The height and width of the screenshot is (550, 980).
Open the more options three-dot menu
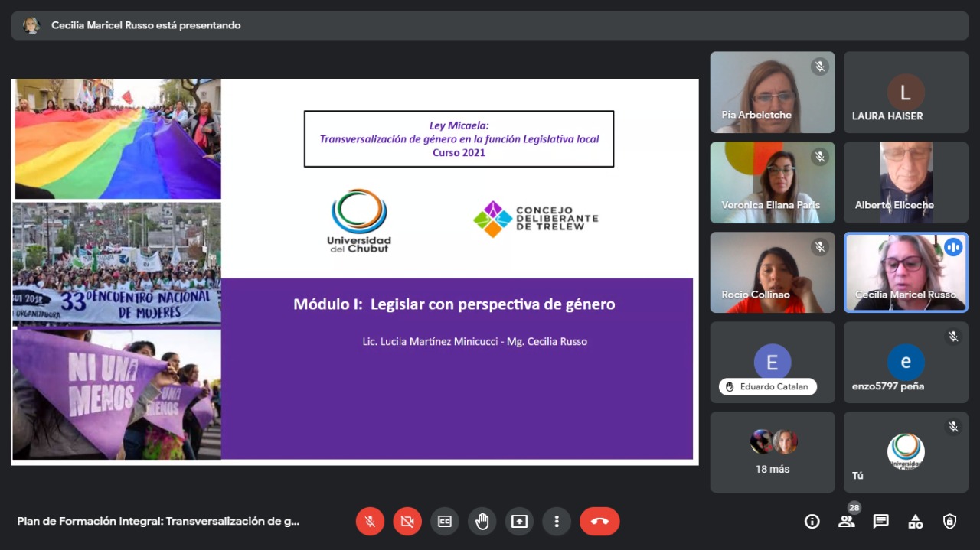[x=557, y=522]
